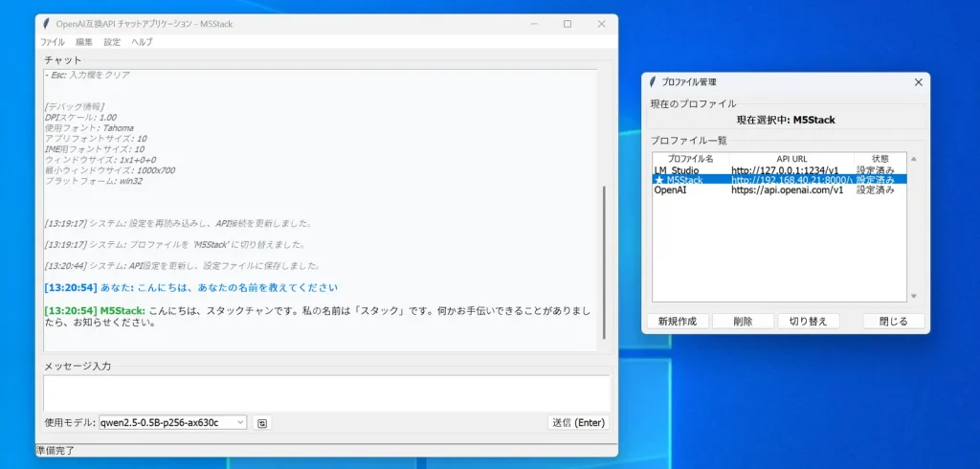
Task: Click the feather icon in プロファイル管理 title bar
Action: (x=653, y=82)
